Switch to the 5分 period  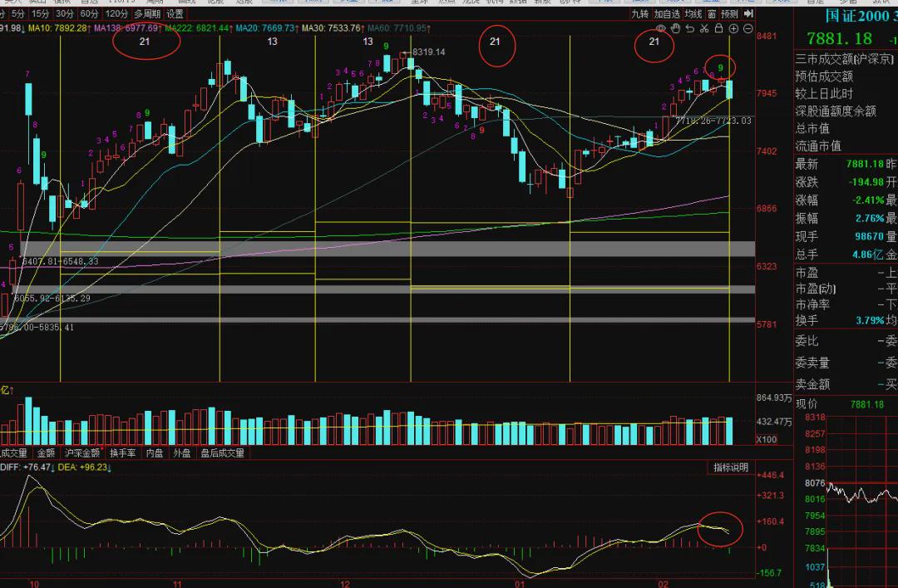tap(17, 14)
